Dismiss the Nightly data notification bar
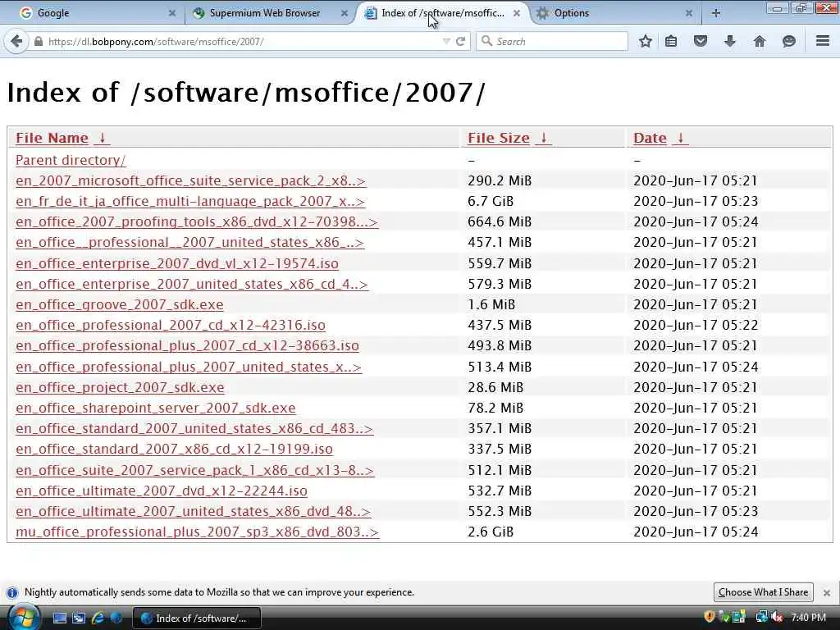 (x=827, y=592)
